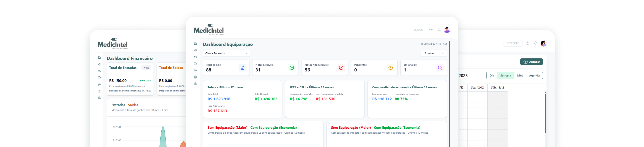Viewport: 644px width, 147px height.
Task: Open notifications bell beside GESTOR badge
Action: coord(439,30)
